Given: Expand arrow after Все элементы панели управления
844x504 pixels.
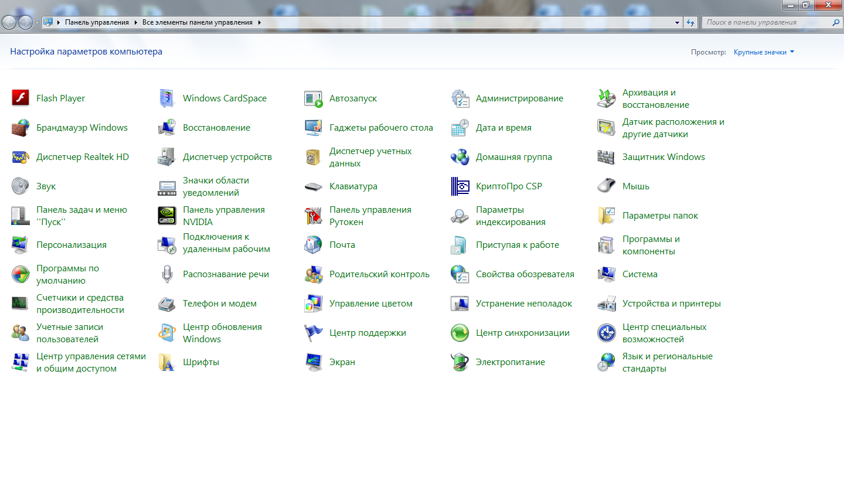Looking at the screenshot, I should coord(259,22).
